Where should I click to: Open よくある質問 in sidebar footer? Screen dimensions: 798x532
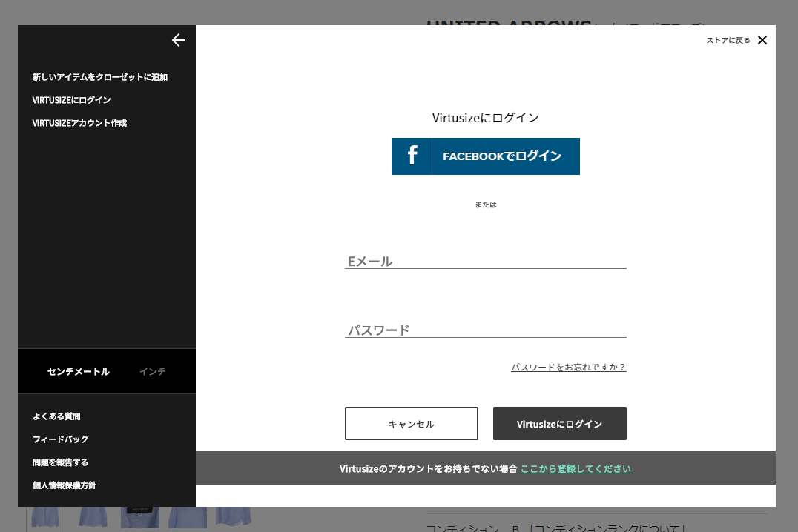(x=56, y=416)
